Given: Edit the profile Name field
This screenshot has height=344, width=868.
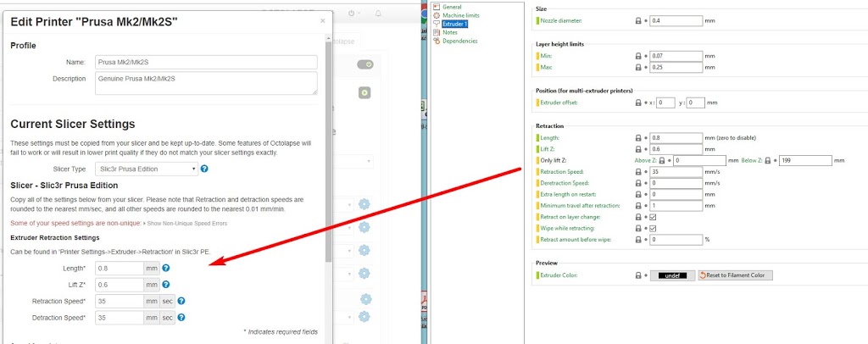Looking at the screenshot, I should tap(207, 62).
